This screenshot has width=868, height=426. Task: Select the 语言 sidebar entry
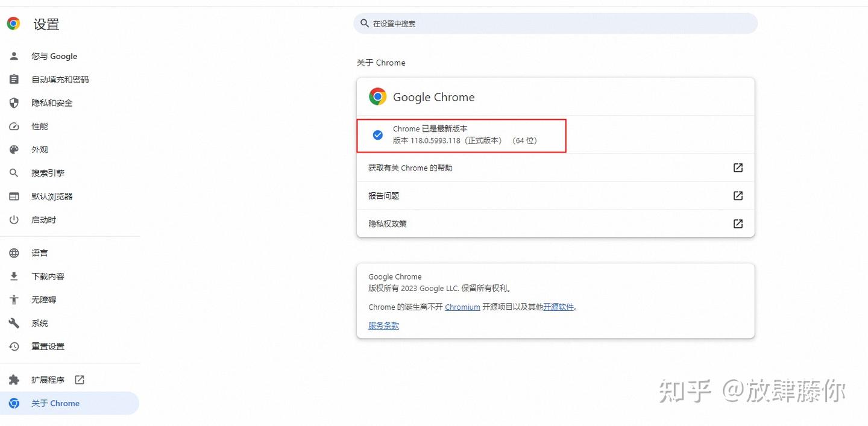(40, 252)
